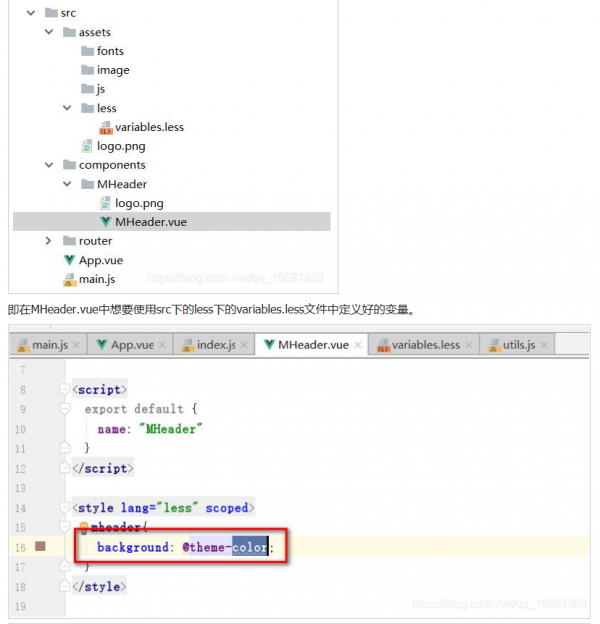
Task: Expand the router folder
Action: tap(48, 241)
